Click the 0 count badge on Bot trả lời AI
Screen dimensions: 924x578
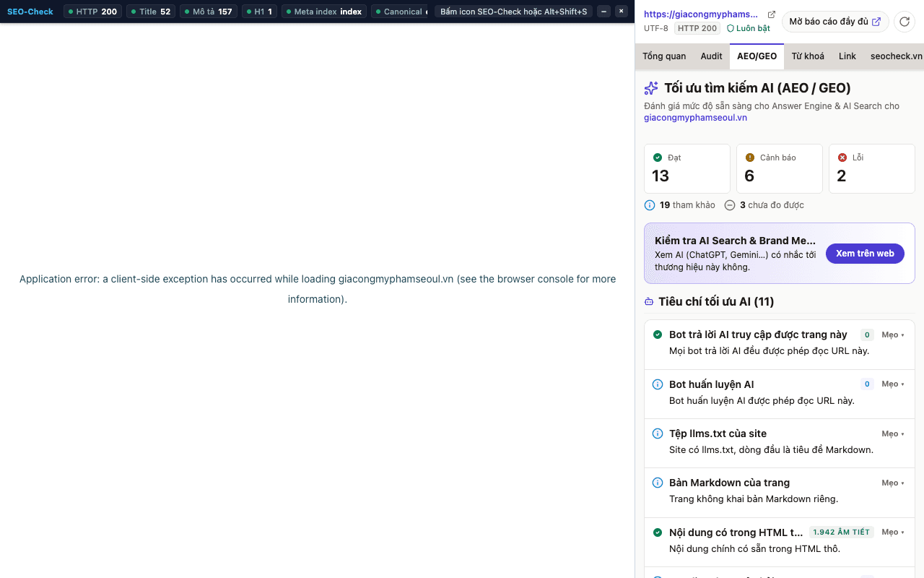pyautogui.click(x=867, y=335)
